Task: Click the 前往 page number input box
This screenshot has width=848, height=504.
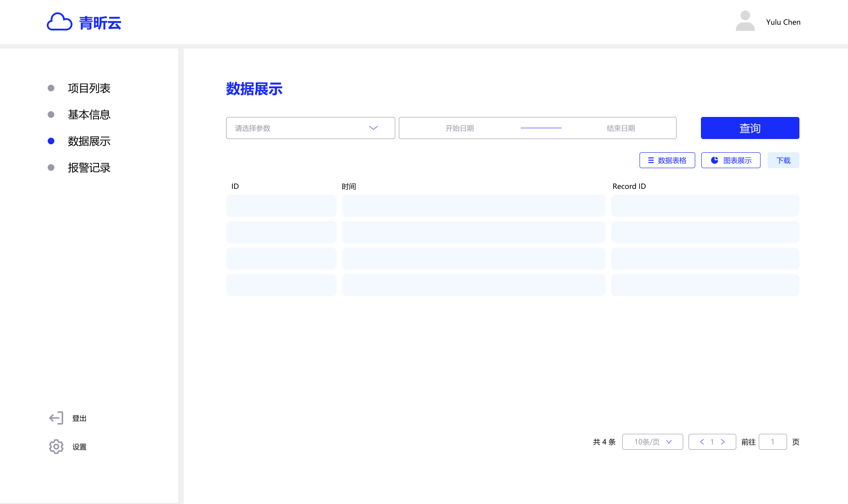Action: (772, 442)
